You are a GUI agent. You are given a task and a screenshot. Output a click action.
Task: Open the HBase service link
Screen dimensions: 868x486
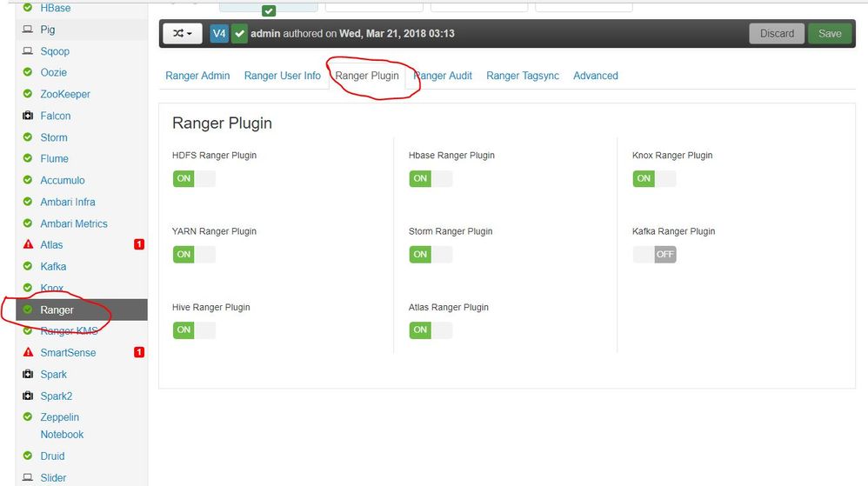point(56,8)
